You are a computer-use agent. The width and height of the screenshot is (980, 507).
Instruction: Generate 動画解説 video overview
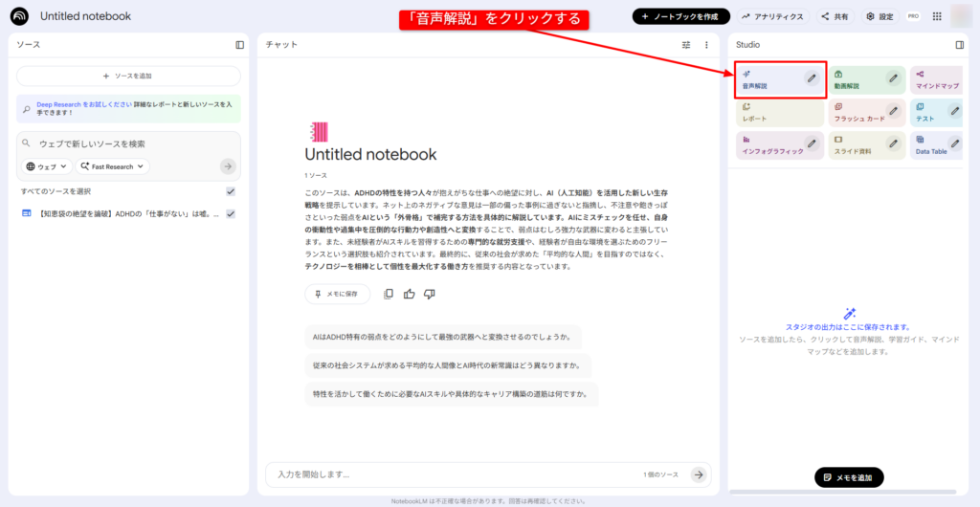[857, 81]
